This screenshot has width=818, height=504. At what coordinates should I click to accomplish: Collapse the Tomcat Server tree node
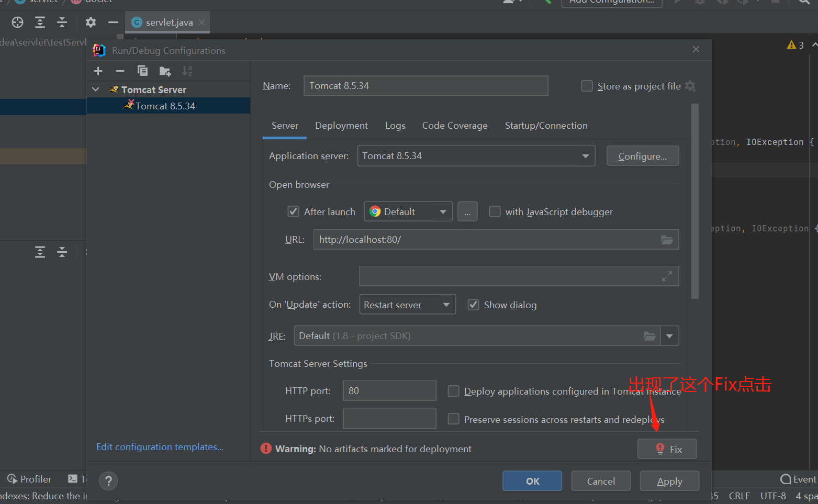96,89
